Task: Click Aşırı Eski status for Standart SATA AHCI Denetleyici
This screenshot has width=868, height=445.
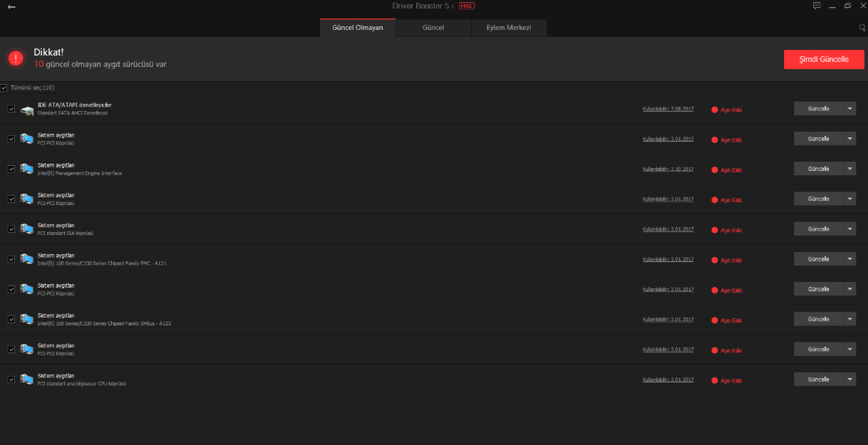Action: pyautogui.click(x=726, y=110)
